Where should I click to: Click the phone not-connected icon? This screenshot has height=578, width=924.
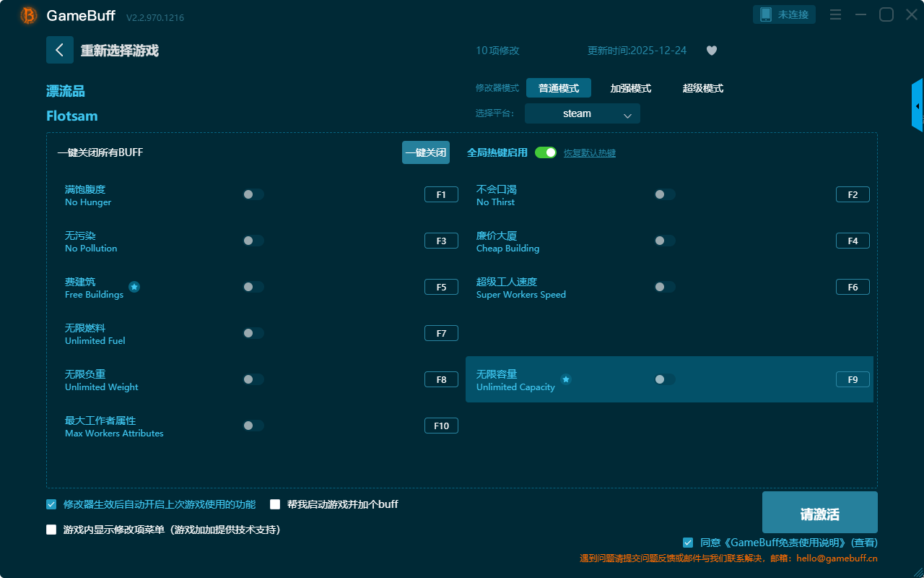766,14
